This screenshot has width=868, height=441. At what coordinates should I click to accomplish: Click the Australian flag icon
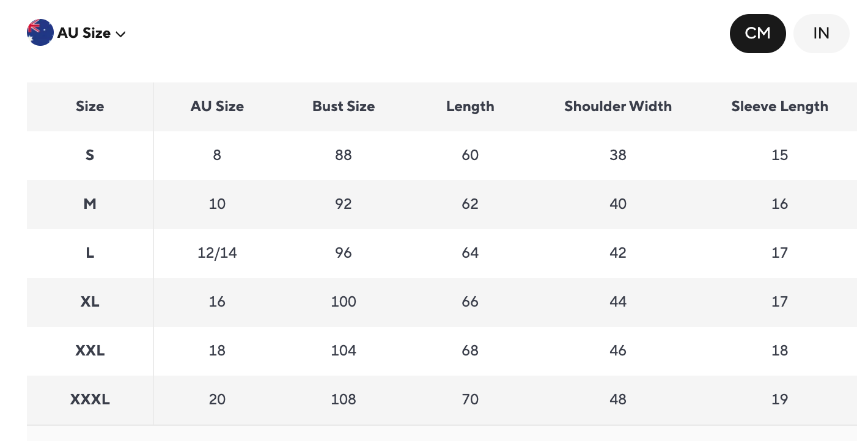pyautogui.click(x=40, y=33)
